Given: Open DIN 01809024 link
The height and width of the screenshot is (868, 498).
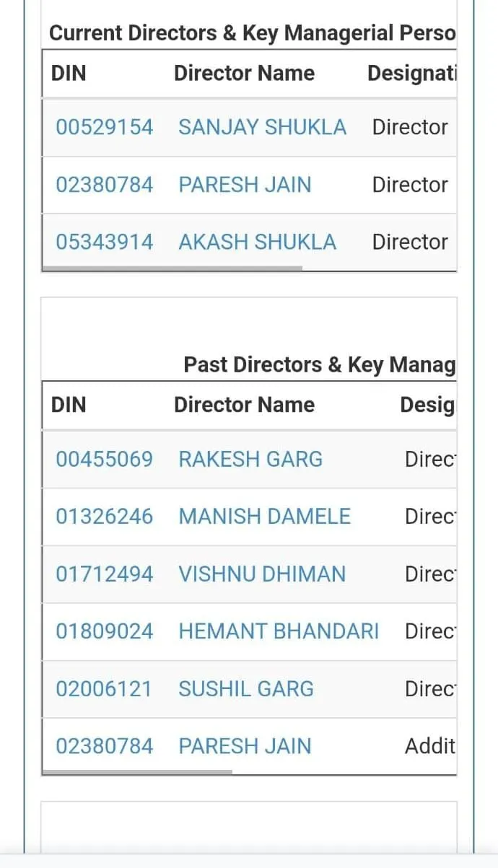Looking at the screenshot, I should coord(104,632).
